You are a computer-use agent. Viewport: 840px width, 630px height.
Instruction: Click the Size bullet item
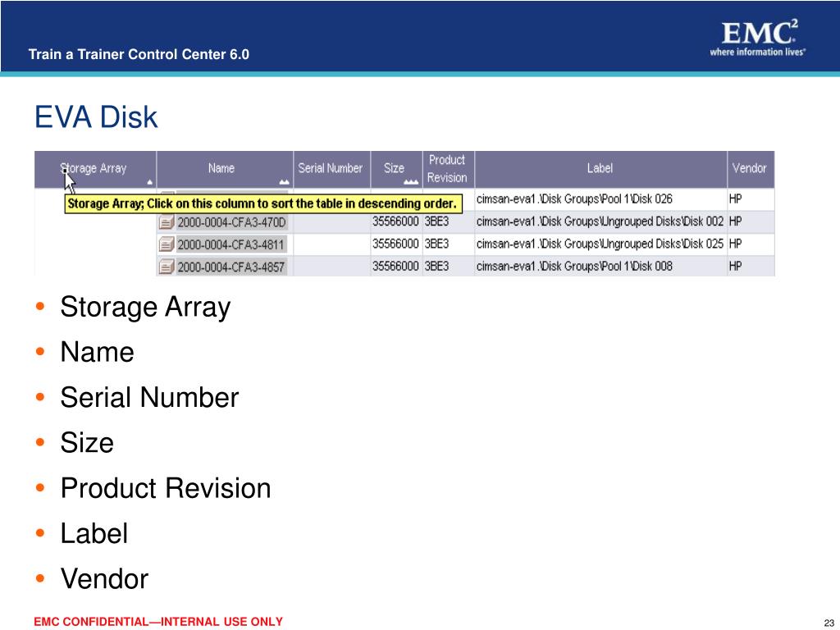(87, 443)
